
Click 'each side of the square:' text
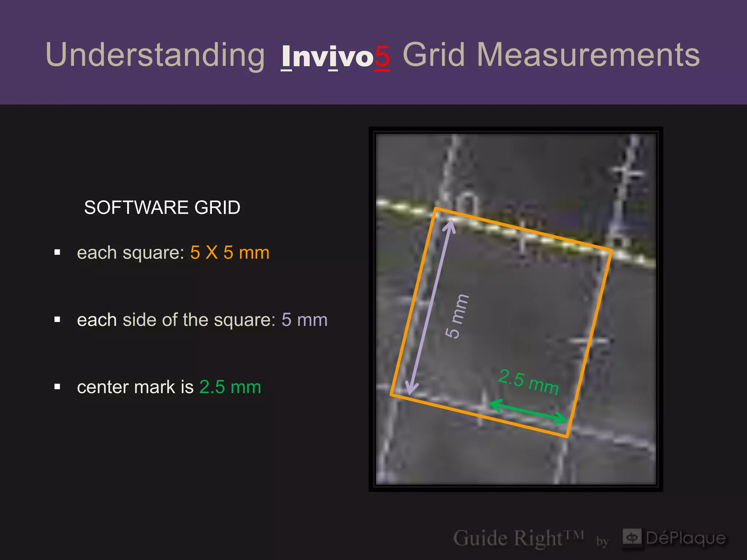[x=177, y=320]
